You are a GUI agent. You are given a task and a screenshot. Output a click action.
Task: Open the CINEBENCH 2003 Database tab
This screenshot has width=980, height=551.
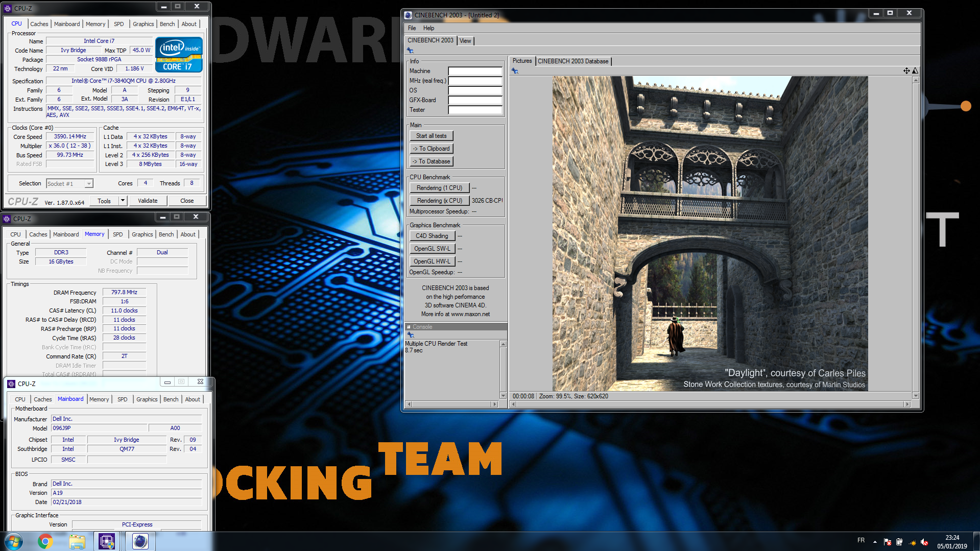point(573,61)
